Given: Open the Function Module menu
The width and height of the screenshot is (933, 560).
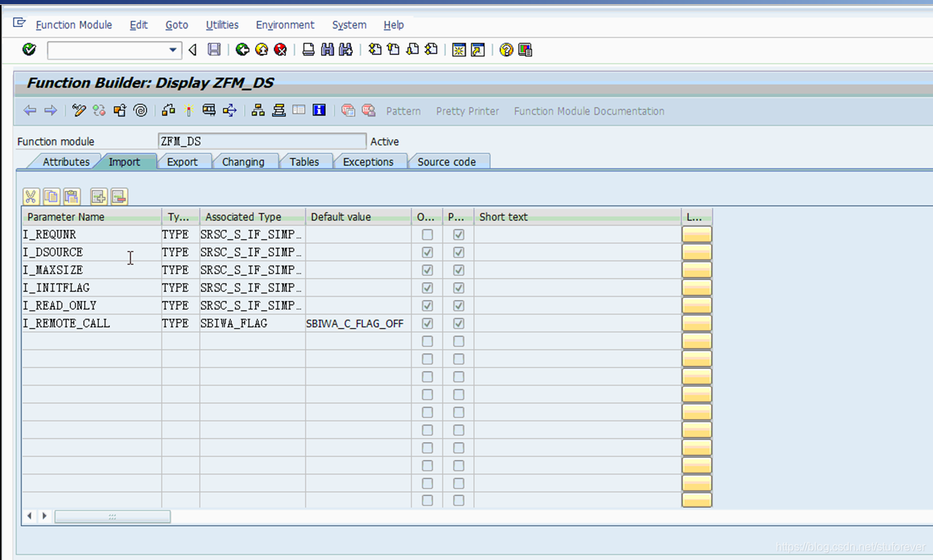Looking at the screenshot, I should [74, 25].
